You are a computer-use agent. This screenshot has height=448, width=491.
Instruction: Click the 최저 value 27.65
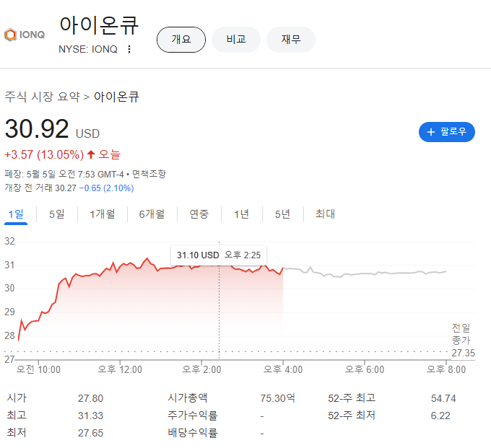click(90, 433)
